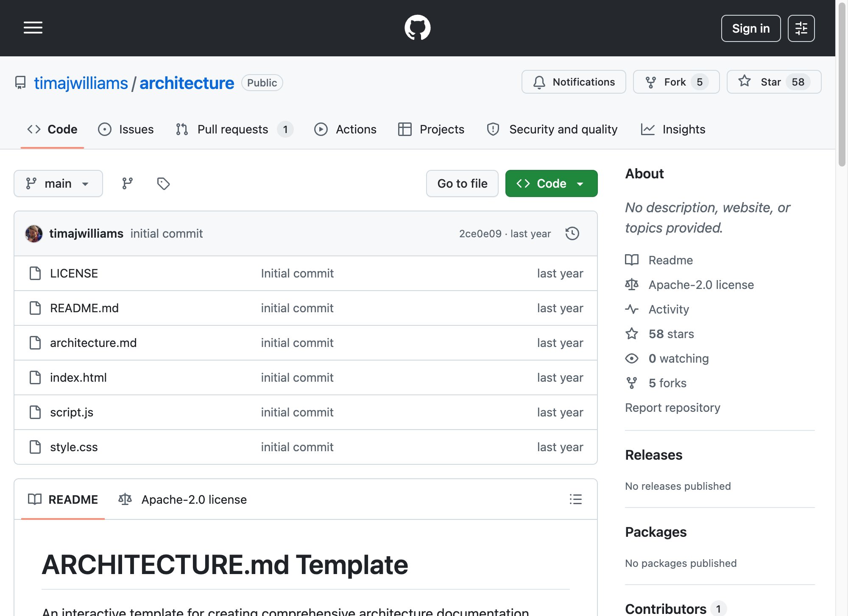Open the appearance settings sliders icon
Screen dimensions: 848x616
pos(801,28)
